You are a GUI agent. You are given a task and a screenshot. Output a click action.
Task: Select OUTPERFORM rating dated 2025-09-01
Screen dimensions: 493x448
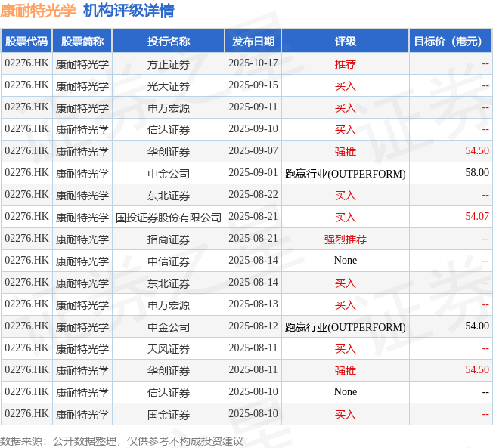pos(346,174)
